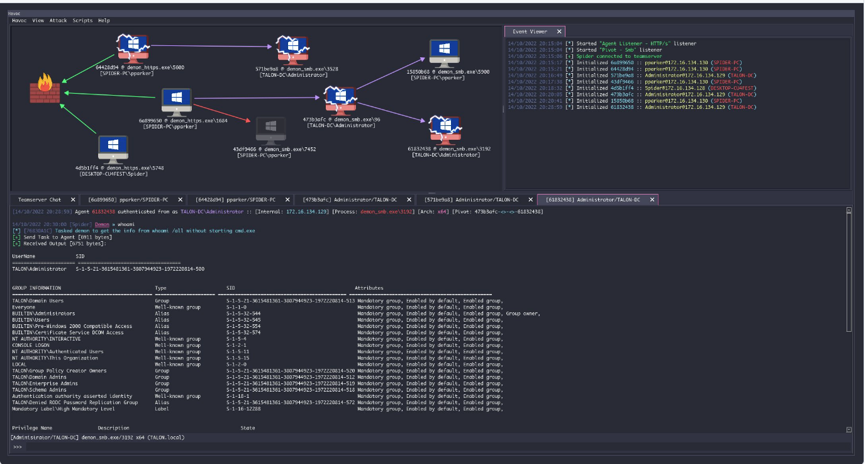Screen dimensions: 868x464
Task: Select the greyed-out 43df9466 agent computer icon
Action: pos(270,130)
